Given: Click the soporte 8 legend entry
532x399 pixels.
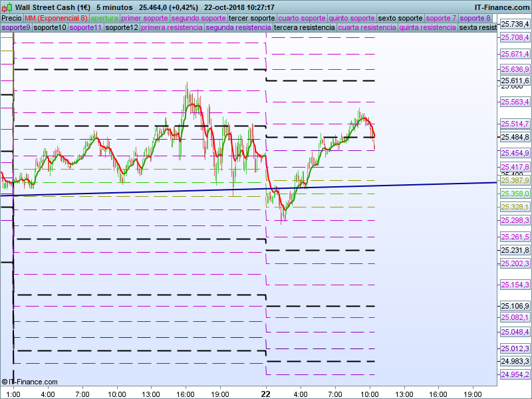Looking at the screenshot, I should click(475, 19).
